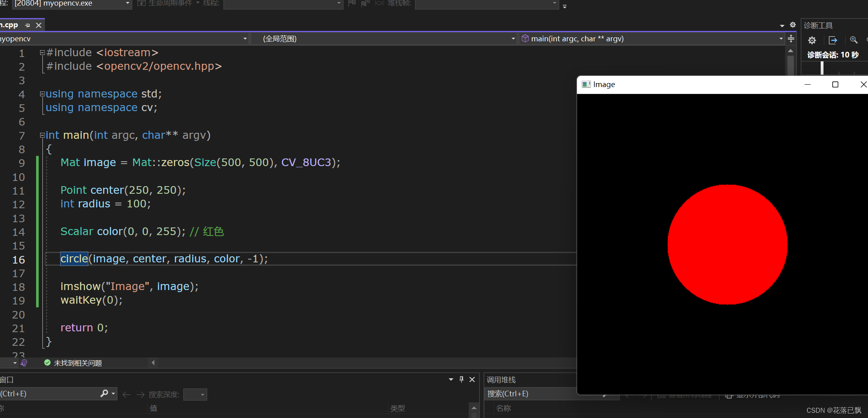This screenshot has width=868, height=418.
Task: Click the Scalar color declaration on line 14
Action: pyautogui.click(x=123, y=231)
